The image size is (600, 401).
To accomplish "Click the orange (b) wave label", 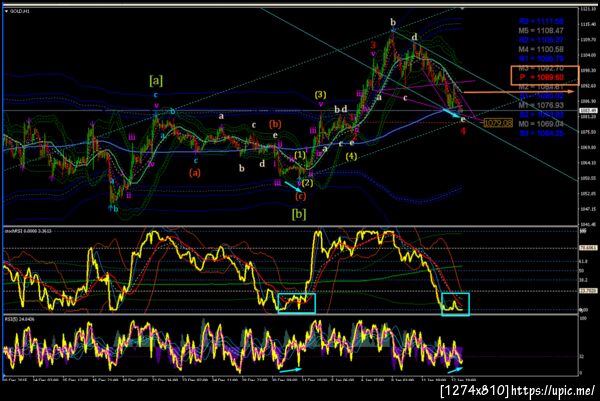I will pyautogui.click(x=275, y=124).
